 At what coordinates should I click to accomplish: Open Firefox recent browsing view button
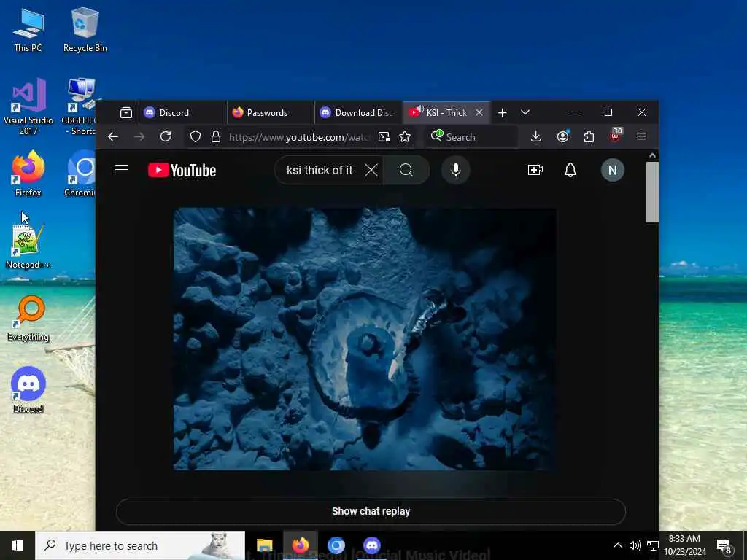(125, 113)
